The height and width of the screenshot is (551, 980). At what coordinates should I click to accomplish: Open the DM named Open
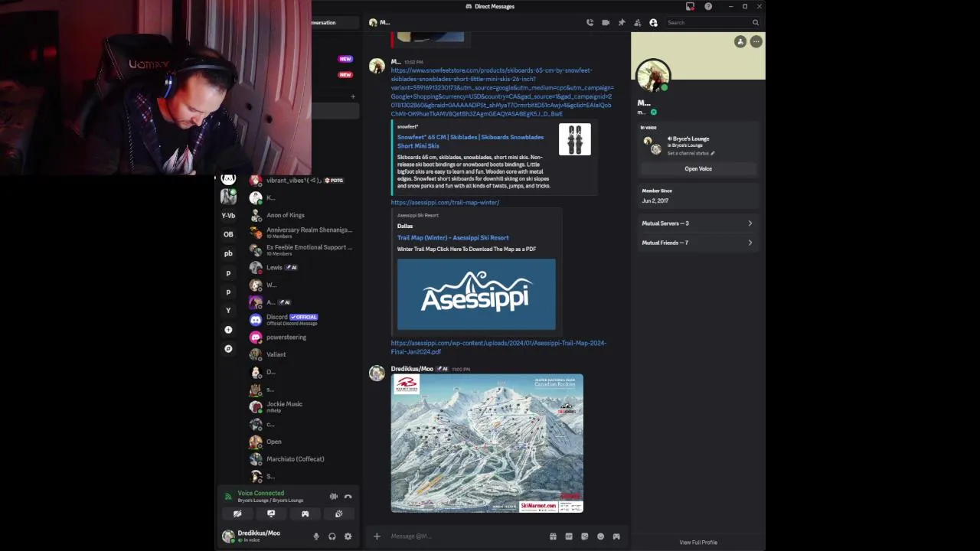(x=302, y=442)
